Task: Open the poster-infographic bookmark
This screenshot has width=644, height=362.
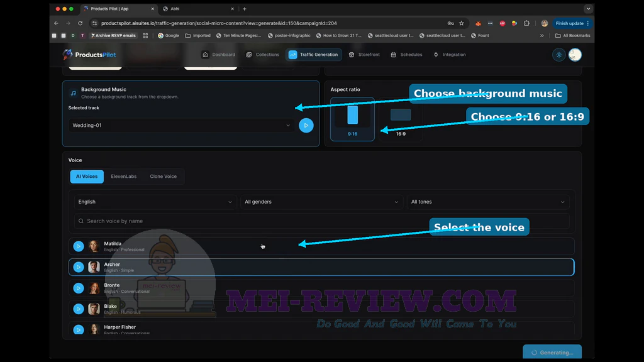Action: click(x=289, y=36)
